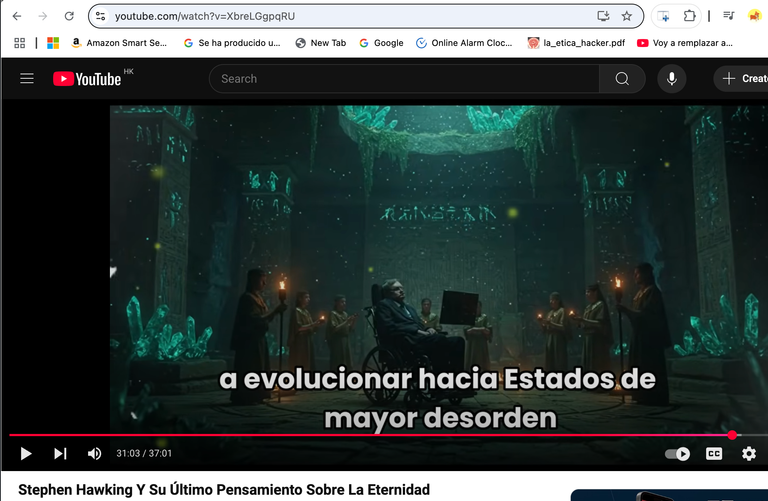
Task: Click the magnifier search button
Action: coord(622,79)
